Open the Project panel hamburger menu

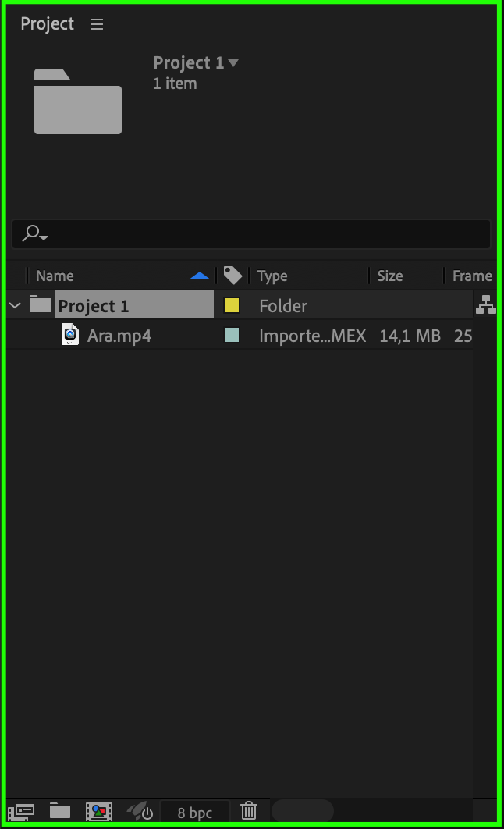pos(97,23)
